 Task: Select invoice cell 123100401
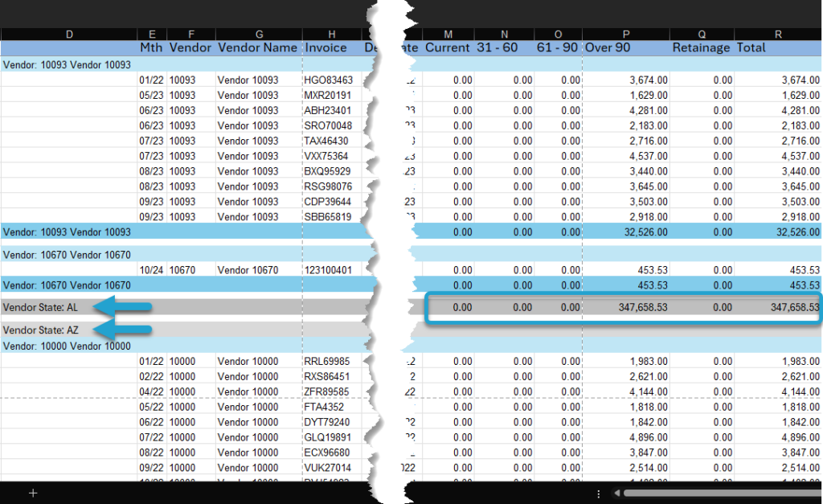pos(332,270)
